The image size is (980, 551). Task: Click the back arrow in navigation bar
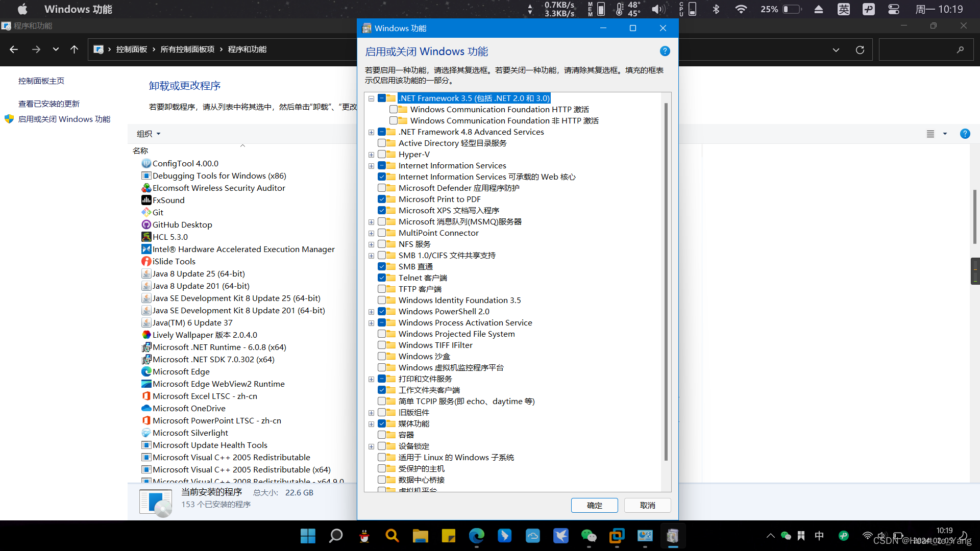tap(14, 49)
